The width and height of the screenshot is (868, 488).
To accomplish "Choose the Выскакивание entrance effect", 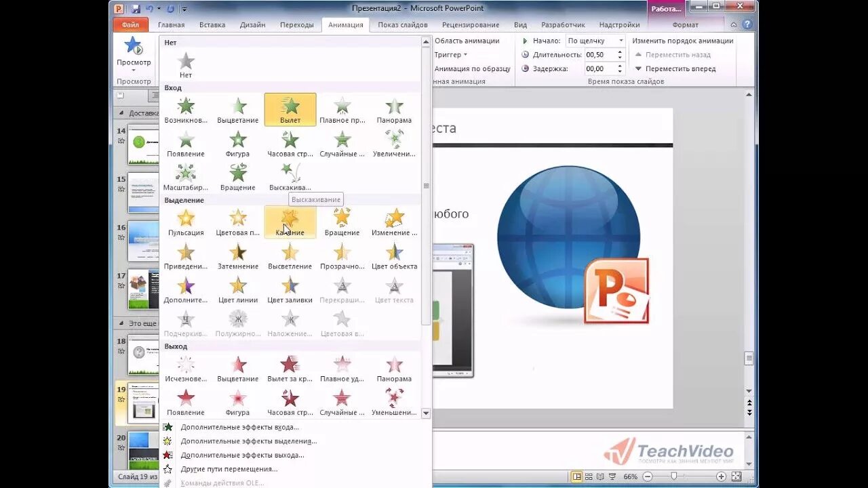I will pos(290,177).
